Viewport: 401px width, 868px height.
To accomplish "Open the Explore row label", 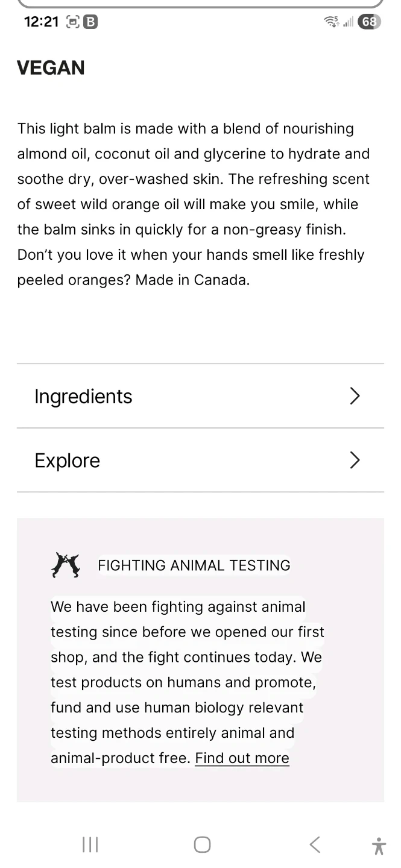I will tap(68, 461).
